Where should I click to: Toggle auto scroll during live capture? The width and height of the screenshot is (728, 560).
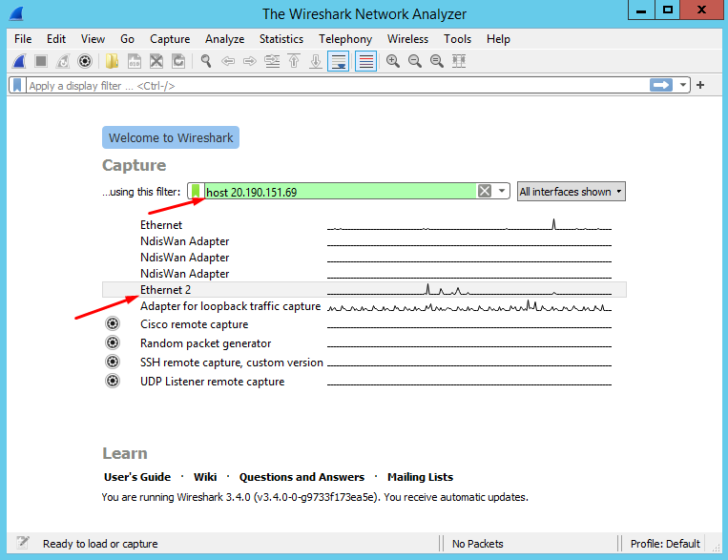pos(339,61)
